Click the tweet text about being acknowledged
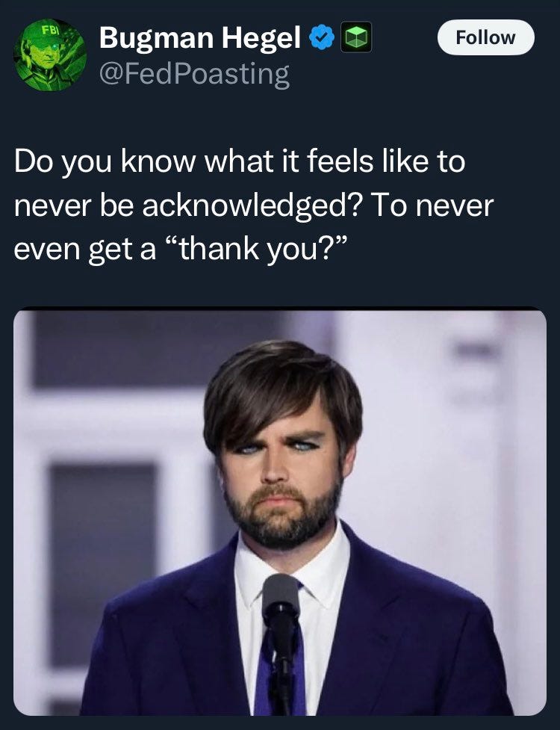Viewport: 560px width, 730px height. pyautogui.click(x=253, y=205)
